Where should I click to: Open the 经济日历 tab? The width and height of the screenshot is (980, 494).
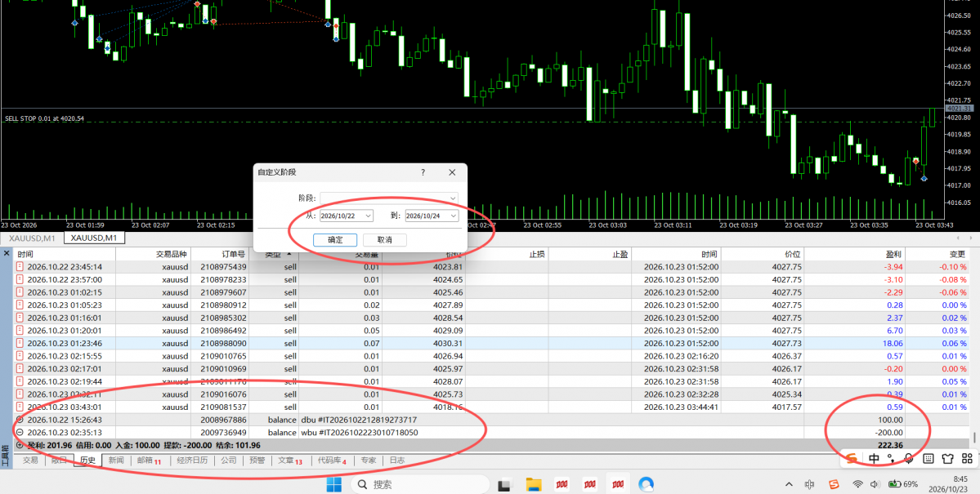coord(192,461)
